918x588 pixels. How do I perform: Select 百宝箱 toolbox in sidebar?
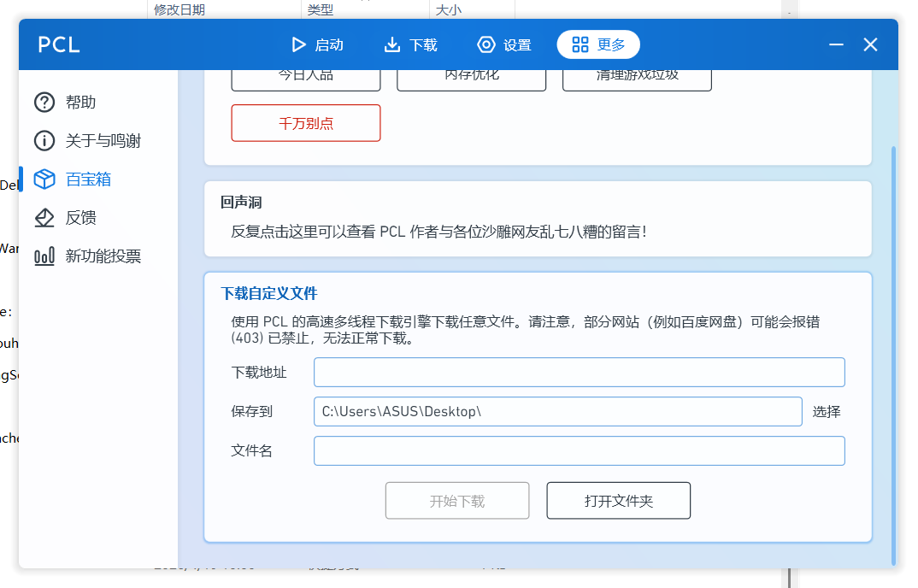(x=97, y=179)
